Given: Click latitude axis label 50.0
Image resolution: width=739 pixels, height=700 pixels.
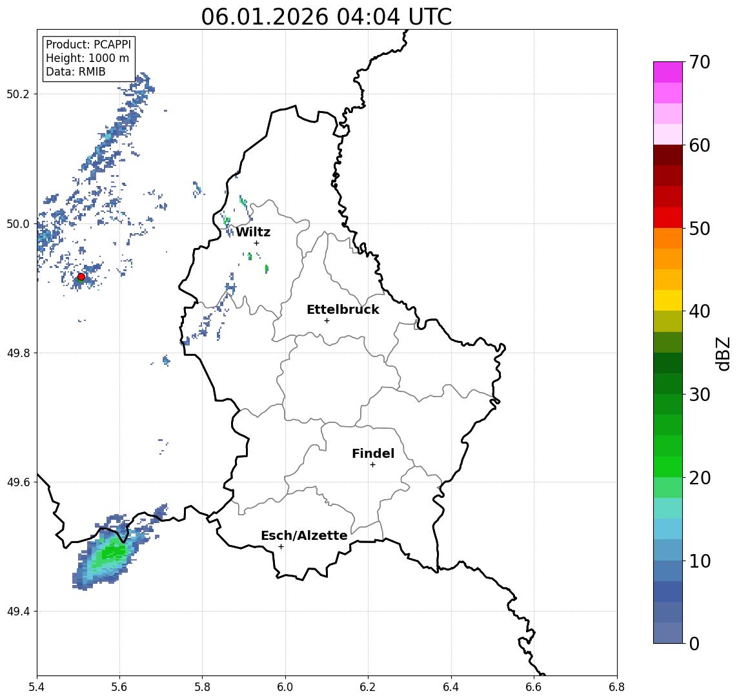Looking at the screenshot, I should pos(18,223).
